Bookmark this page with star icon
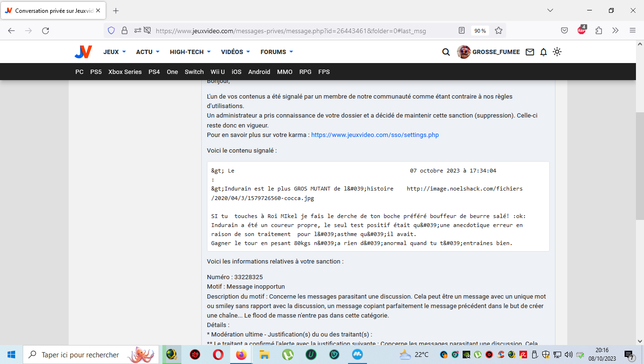Viewport: 644px width, 364px height. point(499,31)
